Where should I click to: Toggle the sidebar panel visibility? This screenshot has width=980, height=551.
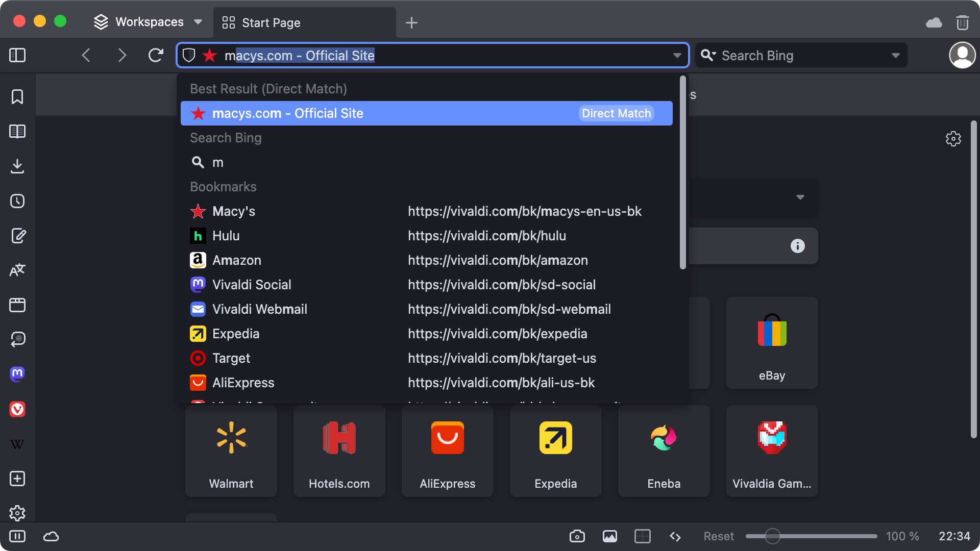coord(17,55)
